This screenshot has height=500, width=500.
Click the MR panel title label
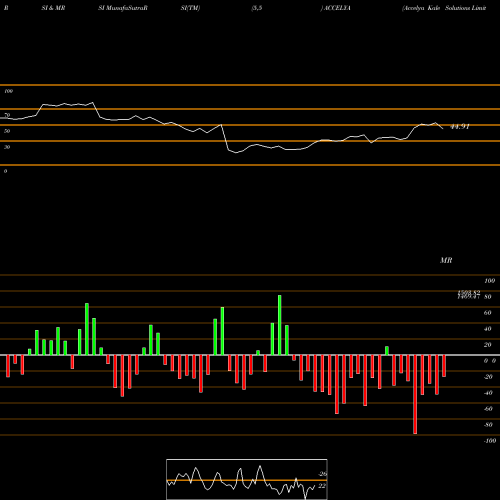tap(446, 260)
